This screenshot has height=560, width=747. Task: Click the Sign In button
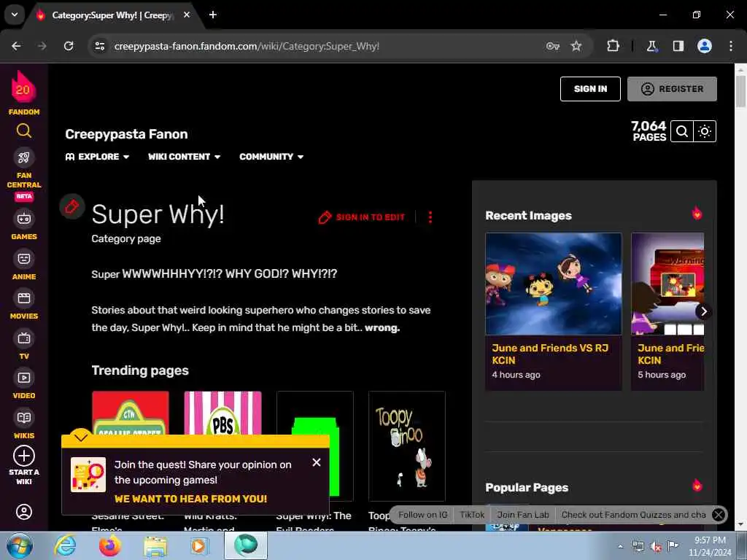pos(590,89)
